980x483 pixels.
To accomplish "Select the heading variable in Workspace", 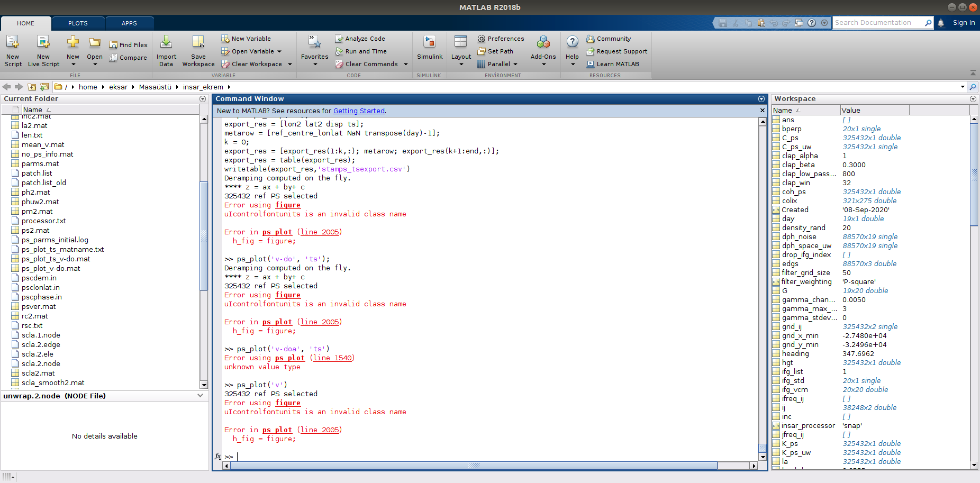I will coord(795,354).
